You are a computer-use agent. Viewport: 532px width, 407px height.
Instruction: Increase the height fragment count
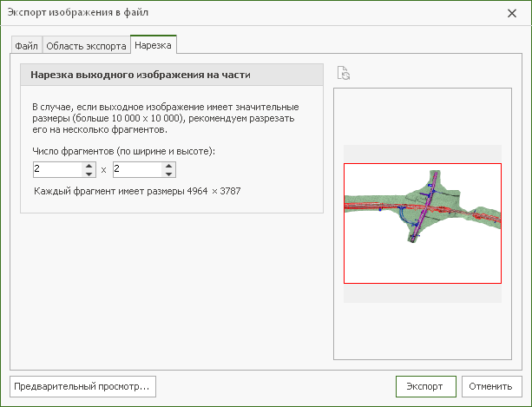(168, 166)
